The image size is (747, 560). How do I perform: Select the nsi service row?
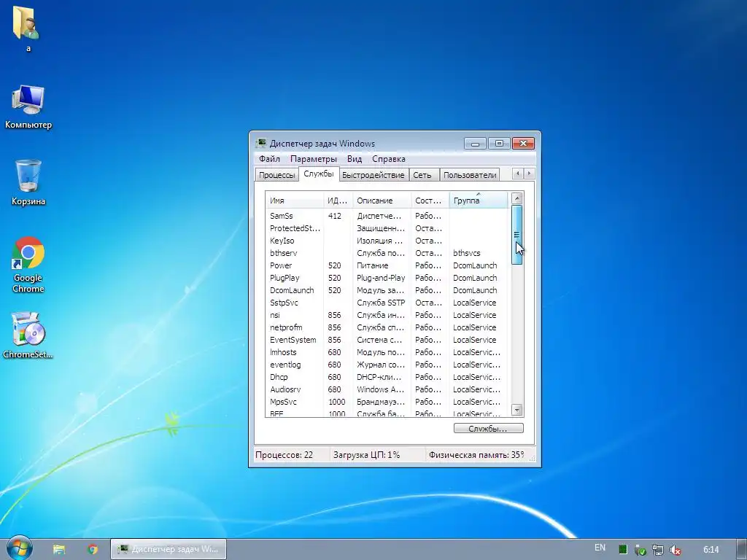click(387, 315)
